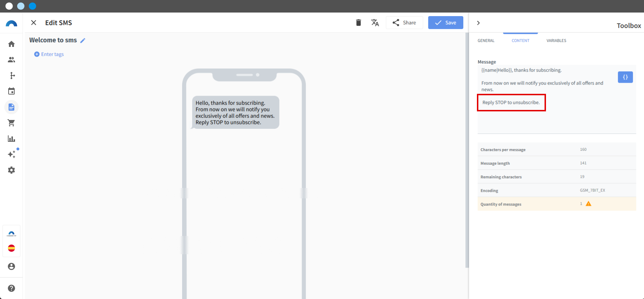The height and width of the screenshot is (299, 644).
Task: Click the 'Characters per message' label
Action: (503, 150)
